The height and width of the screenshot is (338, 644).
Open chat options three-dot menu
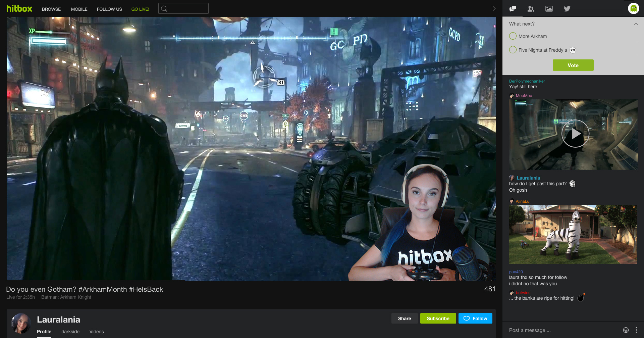pyautogui.click(x=636, y=330)
